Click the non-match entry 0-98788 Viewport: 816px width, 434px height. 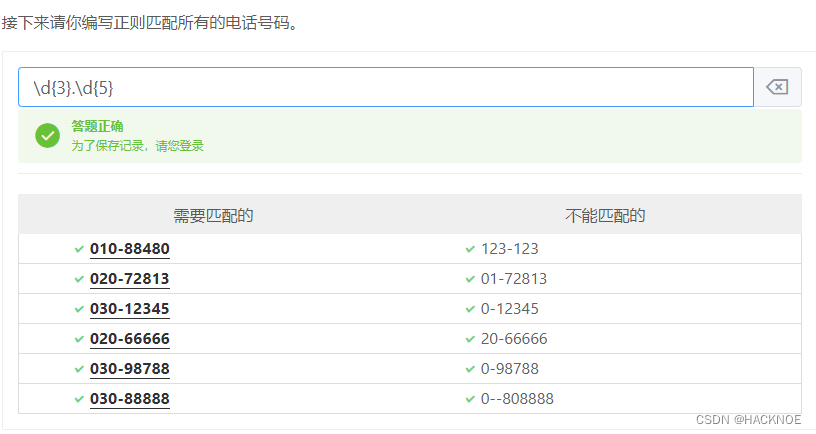click(x=509, y=368)
